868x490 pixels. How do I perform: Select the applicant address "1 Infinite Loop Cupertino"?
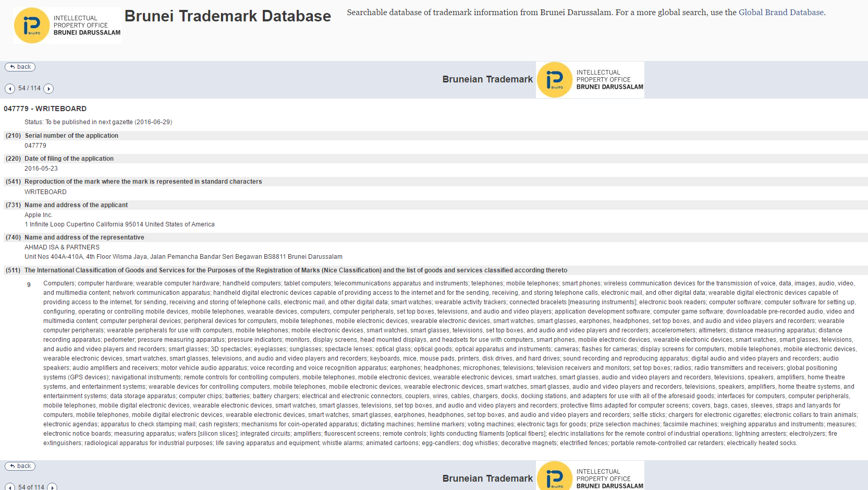[x=119, y=224]
